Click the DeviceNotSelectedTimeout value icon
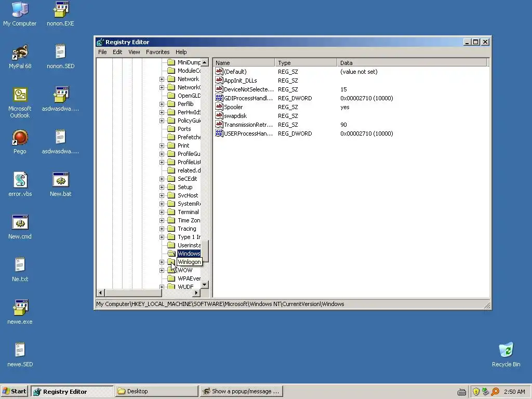532x399 pixels. coord(219,89)
